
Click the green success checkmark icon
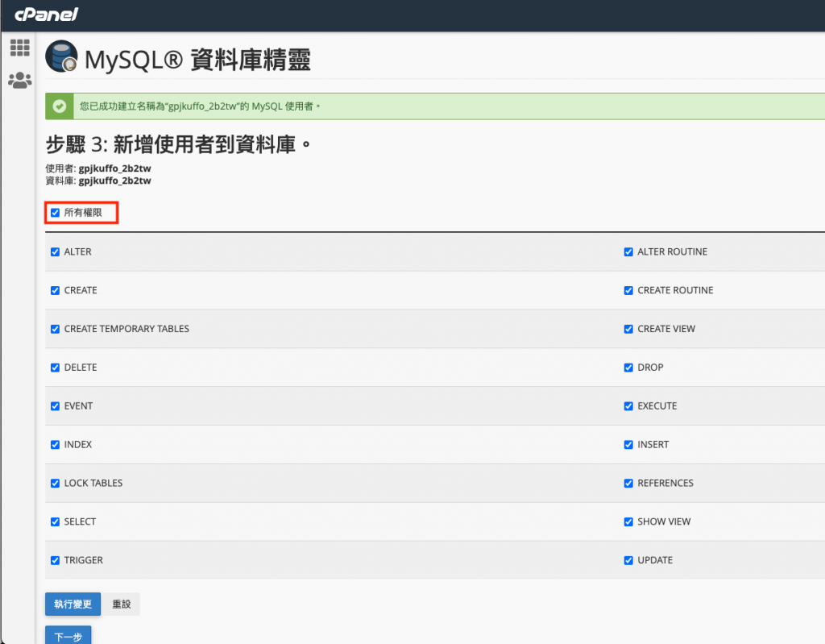coord(60,106)
